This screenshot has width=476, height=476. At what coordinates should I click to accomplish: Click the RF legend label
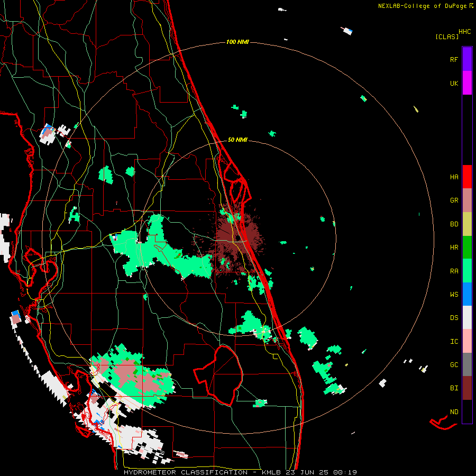(454, 60)
